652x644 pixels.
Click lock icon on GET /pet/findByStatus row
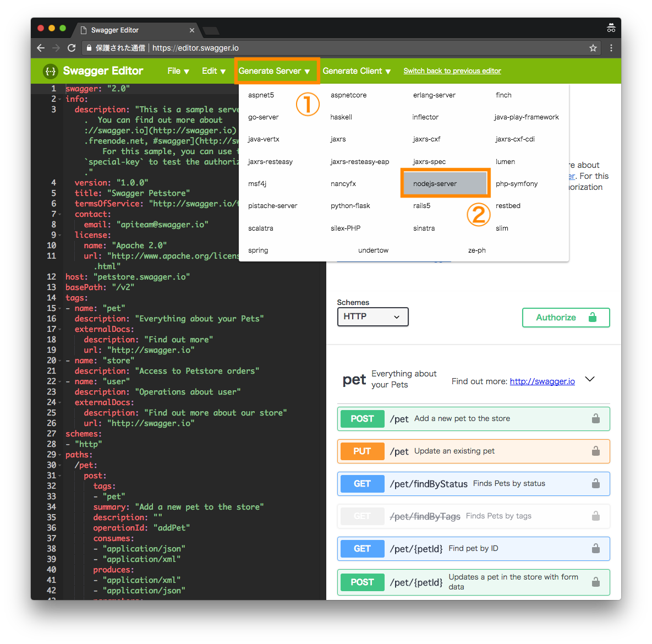[x=595, y=484]
